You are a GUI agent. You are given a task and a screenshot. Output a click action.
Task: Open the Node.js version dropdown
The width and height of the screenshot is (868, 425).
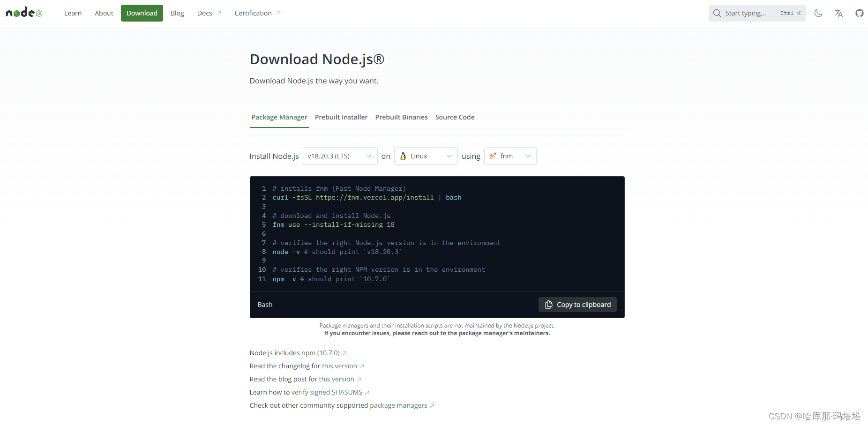(340, 156)
